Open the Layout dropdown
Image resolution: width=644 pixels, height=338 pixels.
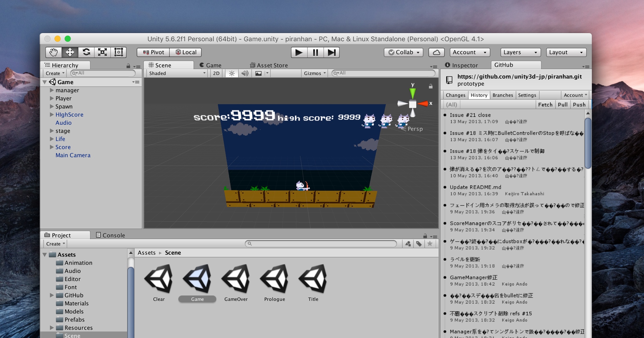point(566,52)
